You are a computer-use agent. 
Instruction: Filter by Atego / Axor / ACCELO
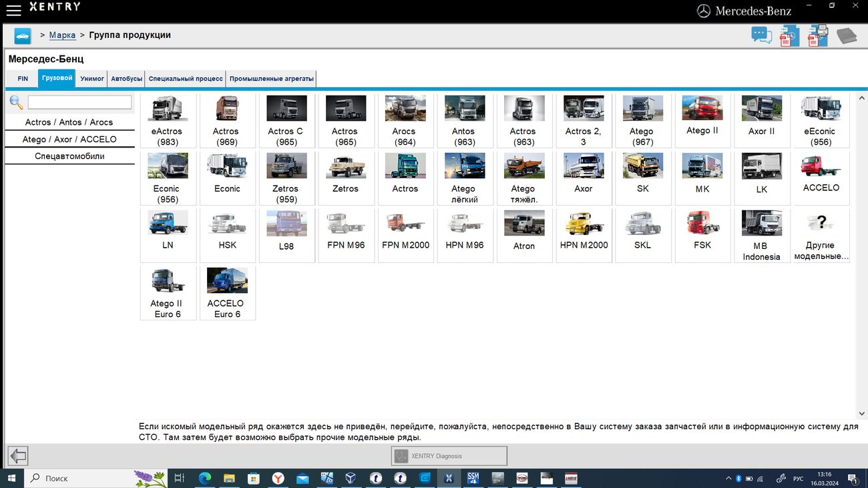(69, 140)
